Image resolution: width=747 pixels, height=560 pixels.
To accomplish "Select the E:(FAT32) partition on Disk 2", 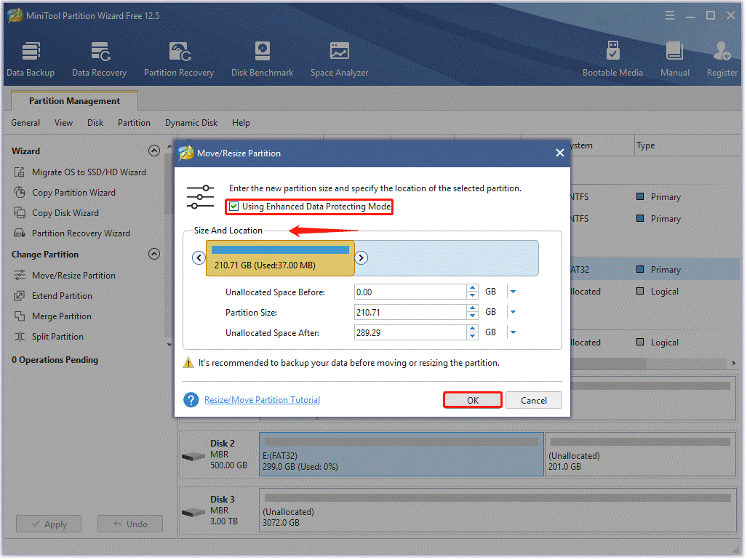I will (x=402, y=456).
